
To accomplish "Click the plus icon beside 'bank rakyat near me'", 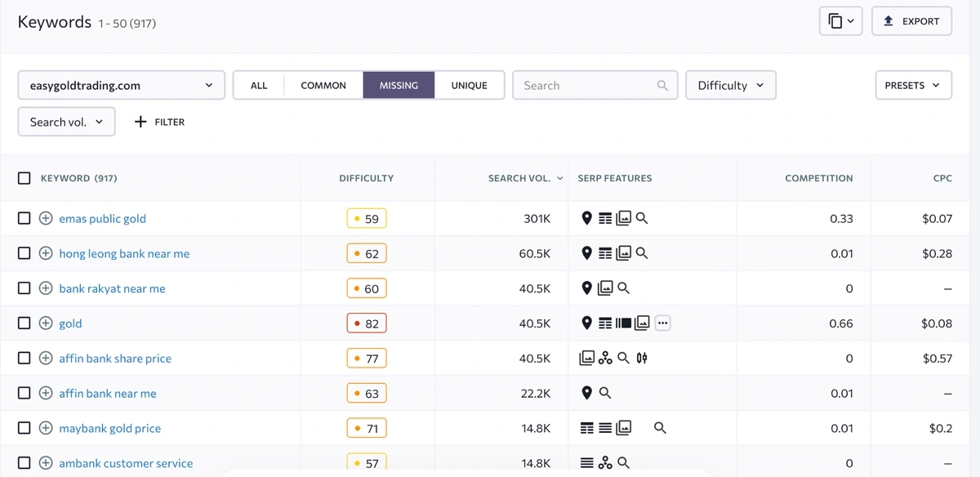I will 46,288.
